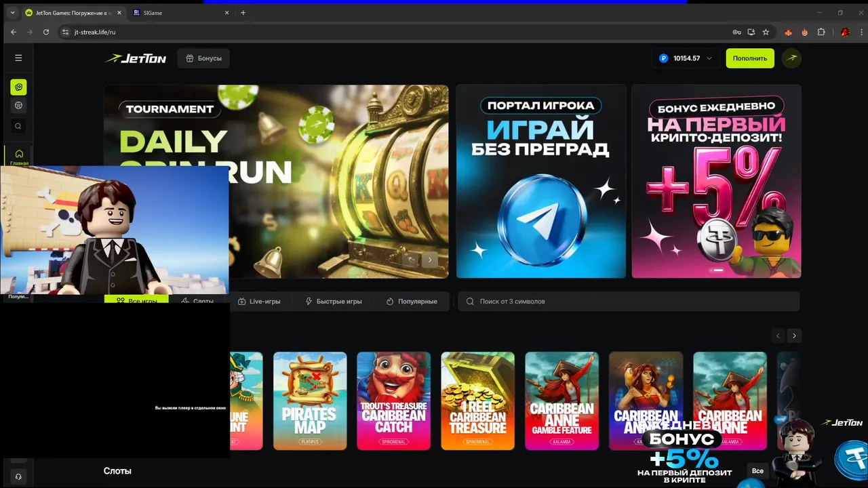Viewport: 868px width, 488px height.
Task: Switch to the Популярные tab
Action: [x=412, y=301]
